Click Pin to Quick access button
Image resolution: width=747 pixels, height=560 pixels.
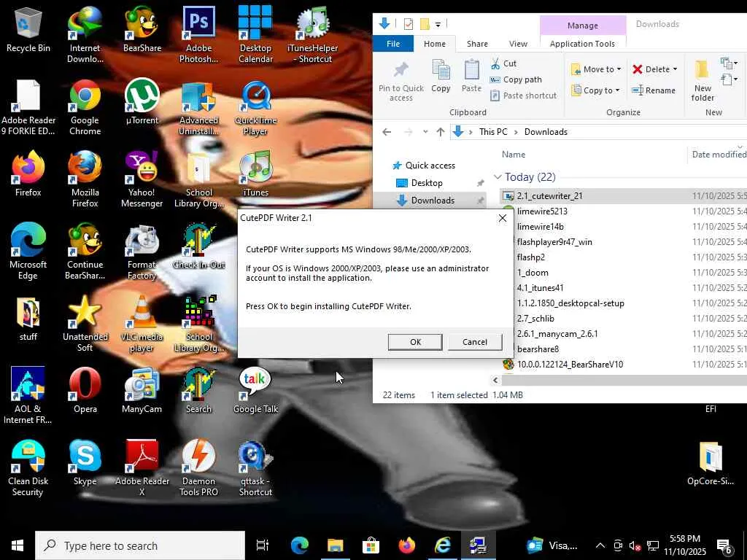coord(400,81)
